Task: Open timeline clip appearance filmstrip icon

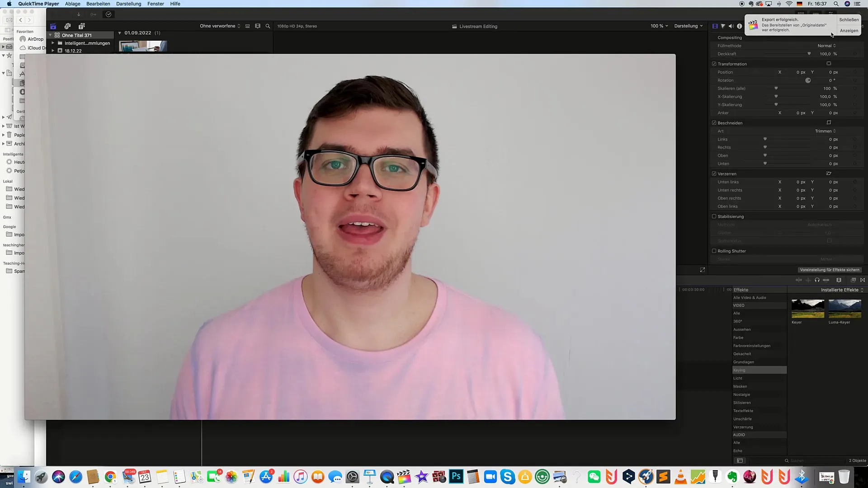Action: (x=839, y=280)
